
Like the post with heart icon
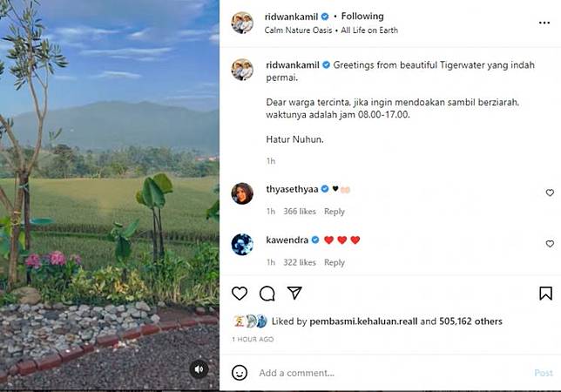240,294
